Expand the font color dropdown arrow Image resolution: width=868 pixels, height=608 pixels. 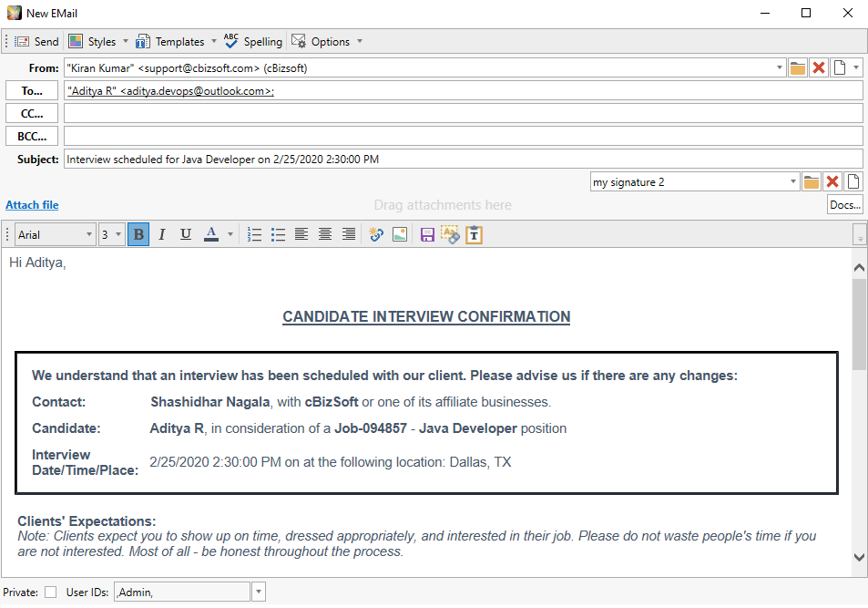point(230,234)
